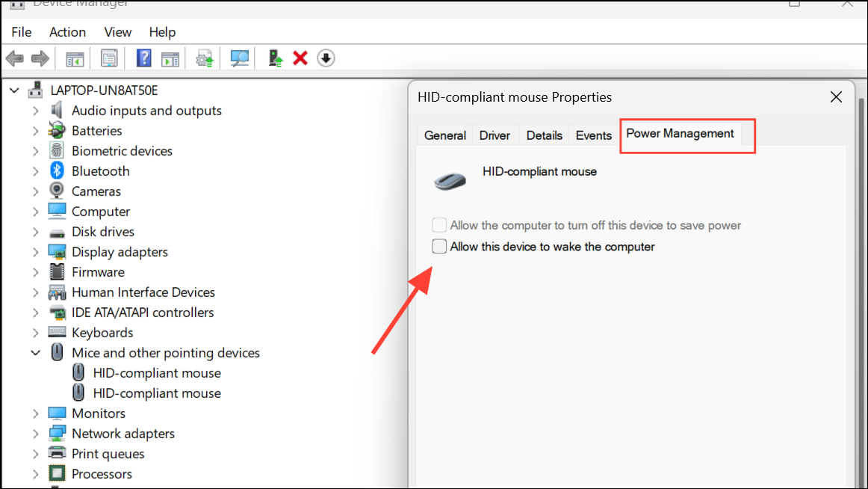Select the Processors tree label
Image resolution: width=868 pixels, height=489 pixels.
[x=102, y=473]
